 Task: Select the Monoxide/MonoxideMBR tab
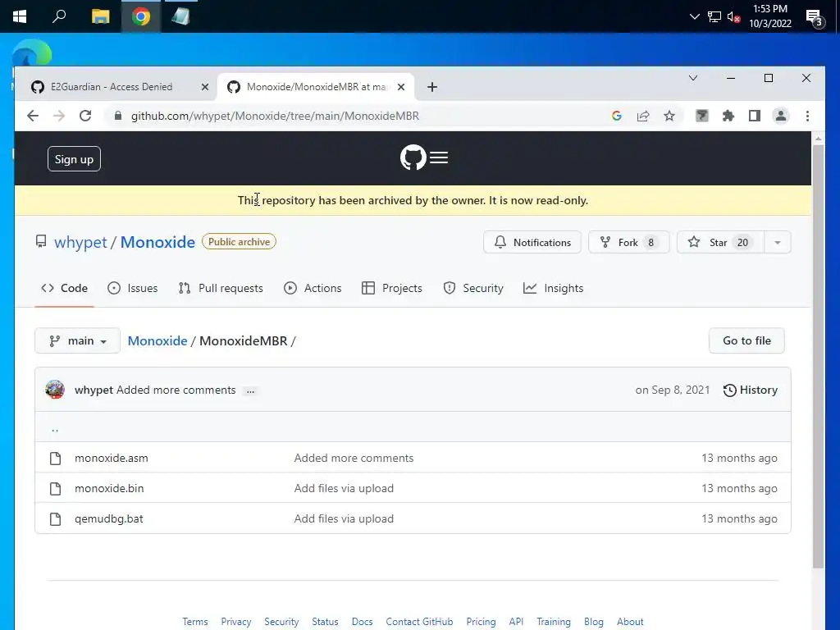tap(316, 87)
